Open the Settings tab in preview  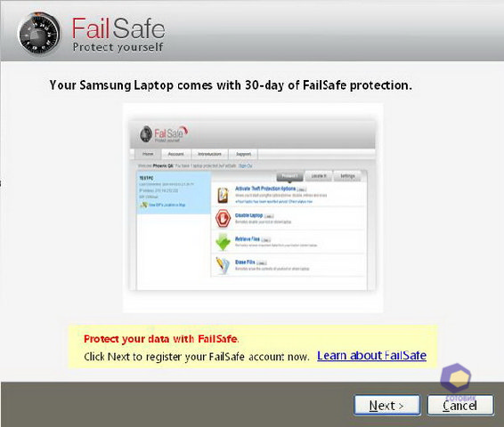pyautogui.click(x=347, y=176)
